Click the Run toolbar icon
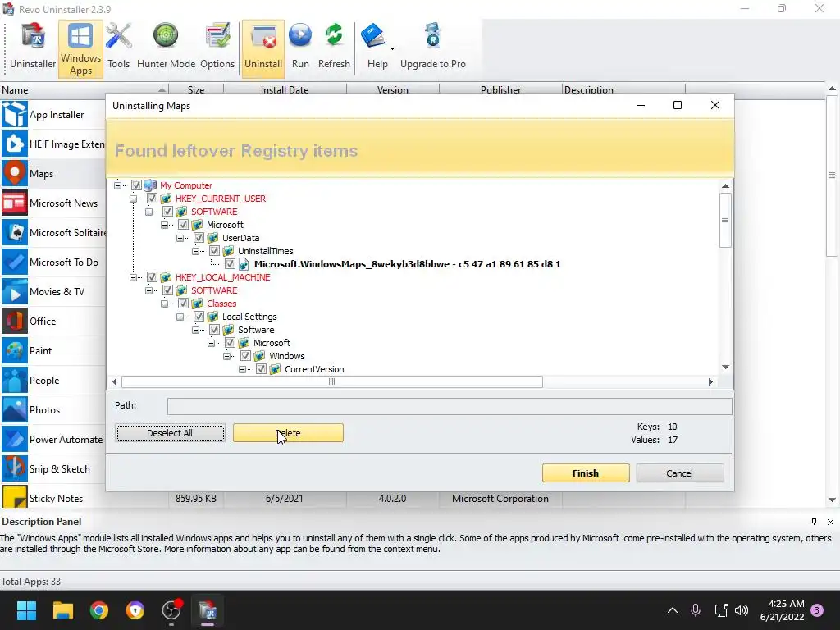840x630 pixels. tap(300, 48)
